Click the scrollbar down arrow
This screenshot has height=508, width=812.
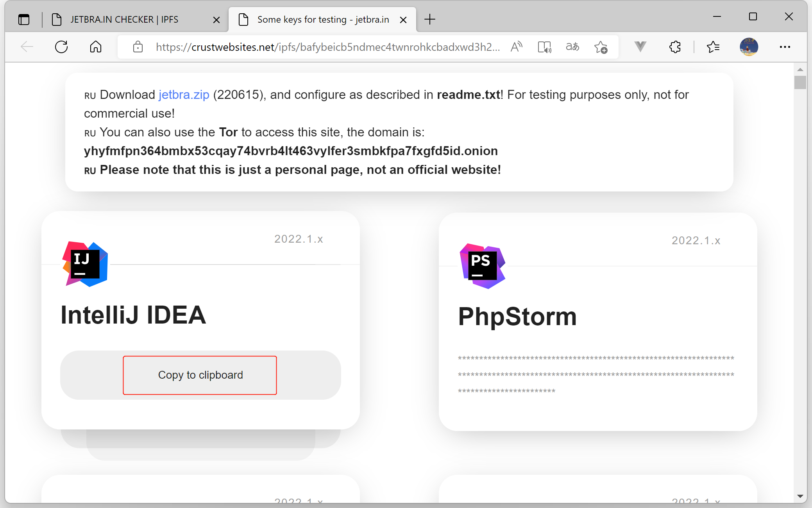coord(800,496)
